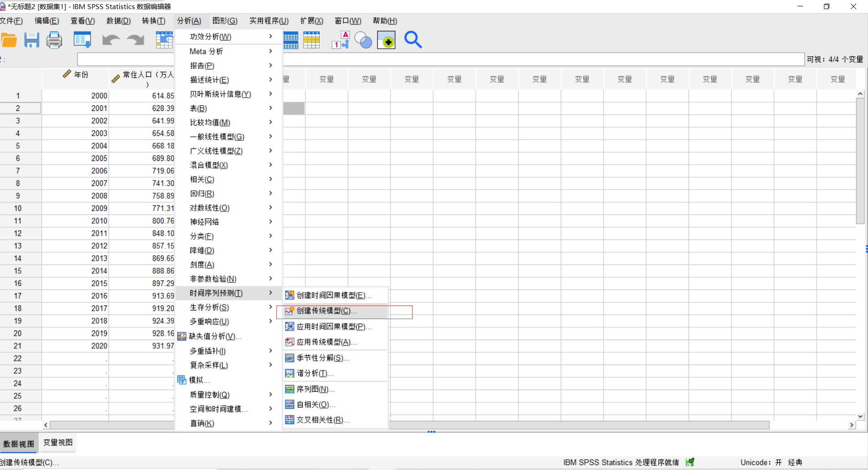The width and height of the screenshot is (868, 470).
Task: Click the vertical scrollbar down arrow
Action: (860, 416)
